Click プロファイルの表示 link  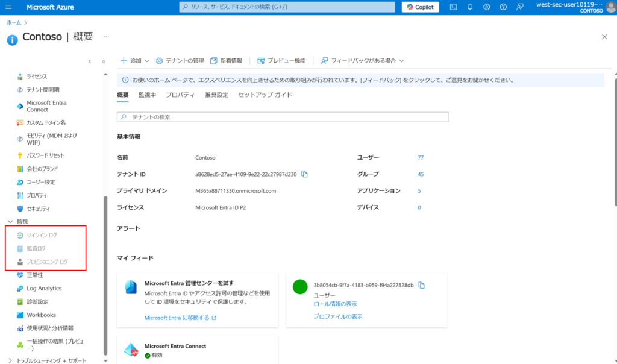click(337, 316)
